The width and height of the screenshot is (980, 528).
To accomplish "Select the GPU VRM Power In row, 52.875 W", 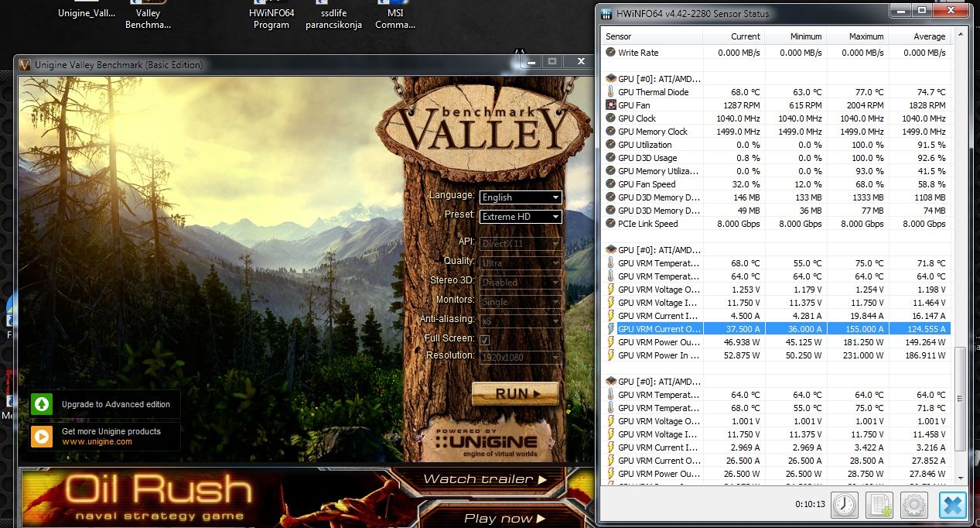I will [776, 355].
